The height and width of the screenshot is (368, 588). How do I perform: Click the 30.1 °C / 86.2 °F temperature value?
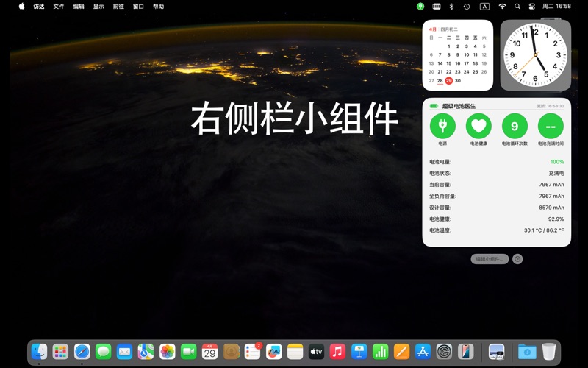coord(544,230)
